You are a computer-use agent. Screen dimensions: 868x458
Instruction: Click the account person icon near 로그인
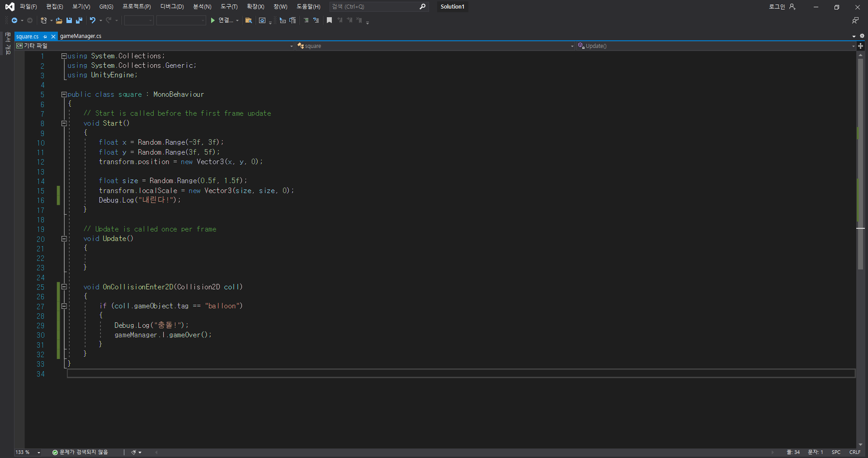coord(792,6)
